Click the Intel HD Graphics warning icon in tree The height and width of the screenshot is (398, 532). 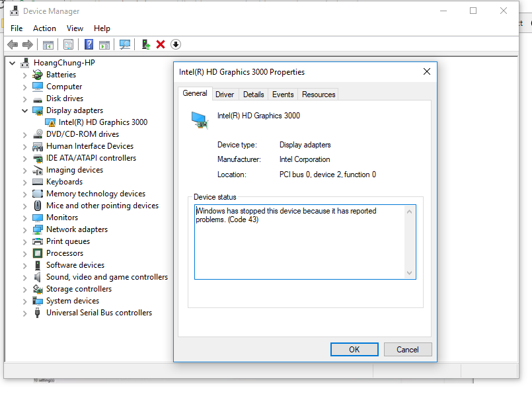(x=50, y=122)
